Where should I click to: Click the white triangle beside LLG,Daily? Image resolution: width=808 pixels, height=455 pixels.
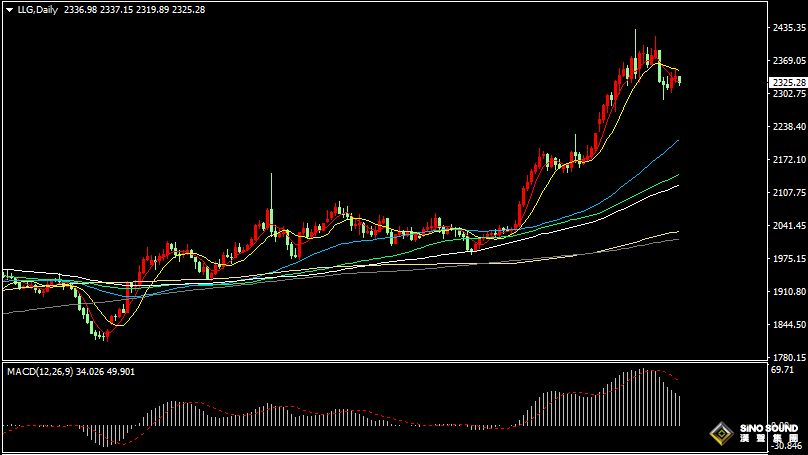(9, 9)
